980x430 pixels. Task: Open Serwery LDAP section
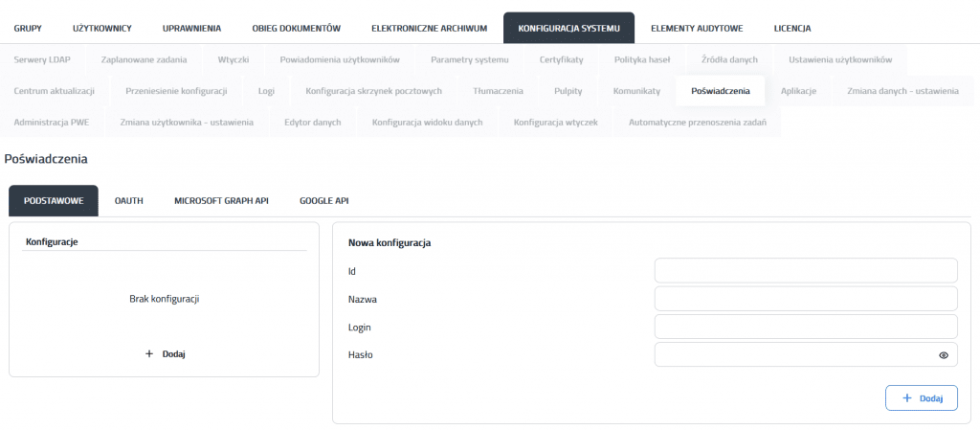click(42, 60)
